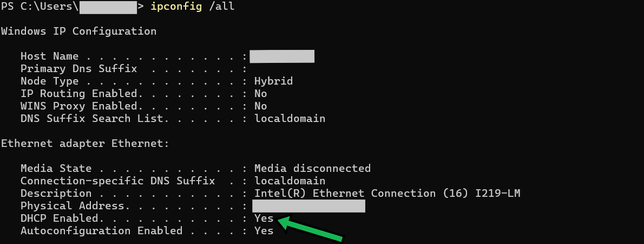Click the redacted Physical Address value
The image size is (644, 244).
(x=309, y=206)
